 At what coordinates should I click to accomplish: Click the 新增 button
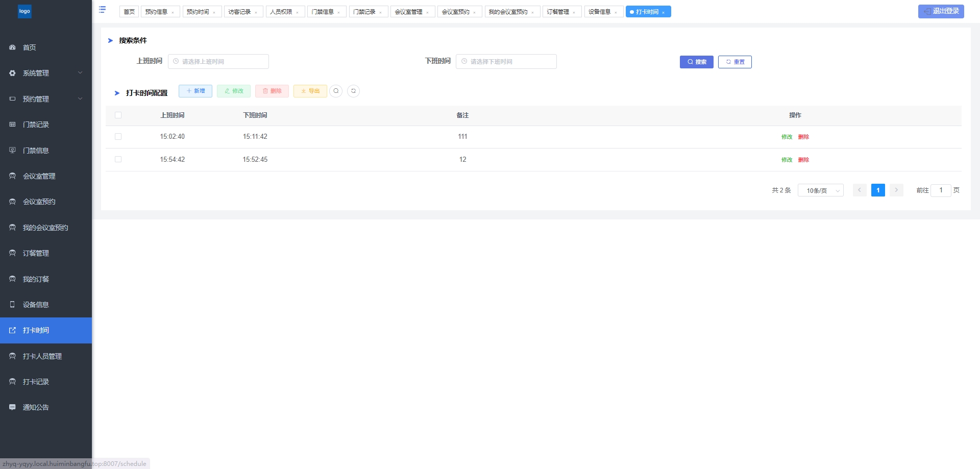click(195, 91)
